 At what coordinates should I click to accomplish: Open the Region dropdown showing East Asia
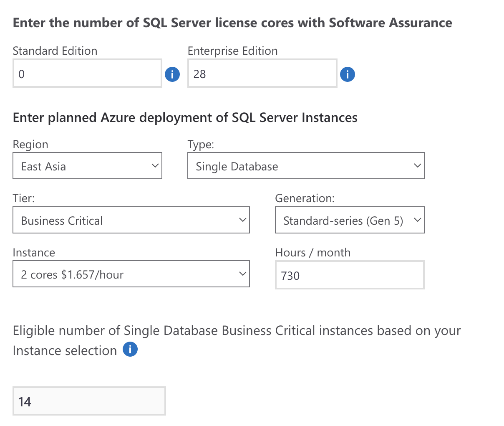(x=87, y=166)
